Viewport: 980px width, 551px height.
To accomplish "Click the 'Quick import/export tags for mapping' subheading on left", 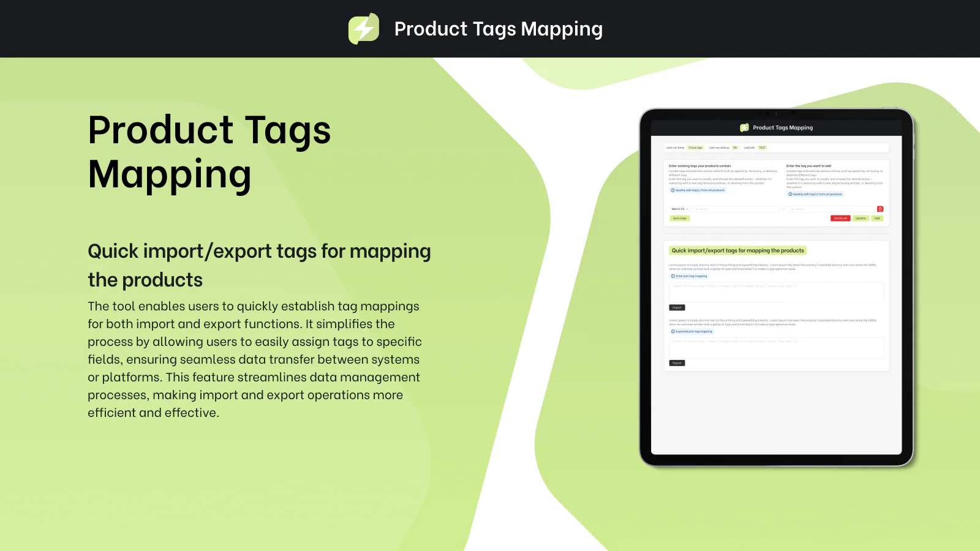I will (x=259, y=265).
